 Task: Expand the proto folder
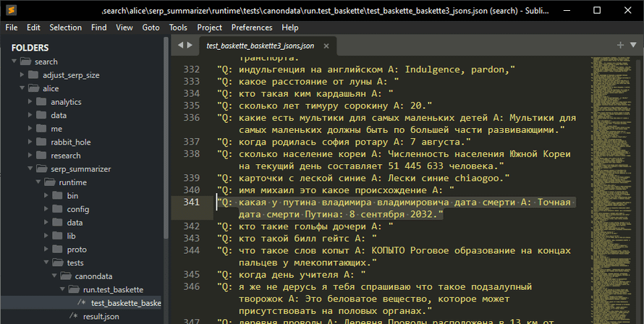click(46, 250)
